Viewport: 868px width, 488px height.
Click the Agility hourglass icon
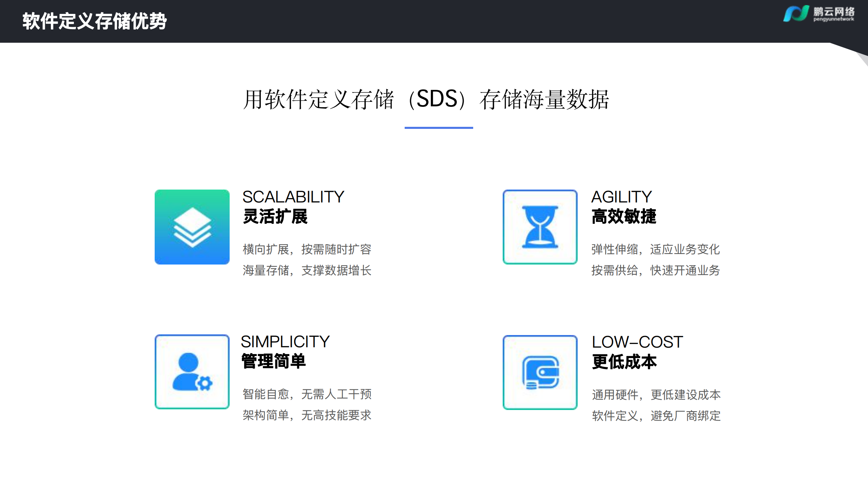click(540, 226)
